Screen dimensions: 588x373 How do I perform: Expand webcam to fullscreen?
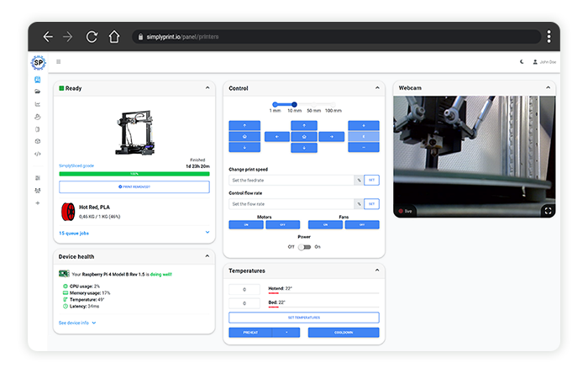(548, 211)
